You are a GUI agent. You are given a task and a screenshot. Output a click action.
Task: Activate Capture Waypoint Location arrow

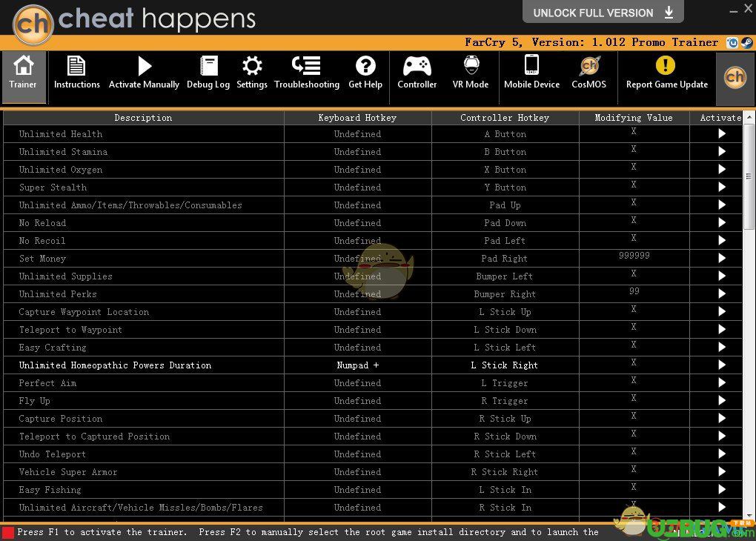(x=721, y=312)
